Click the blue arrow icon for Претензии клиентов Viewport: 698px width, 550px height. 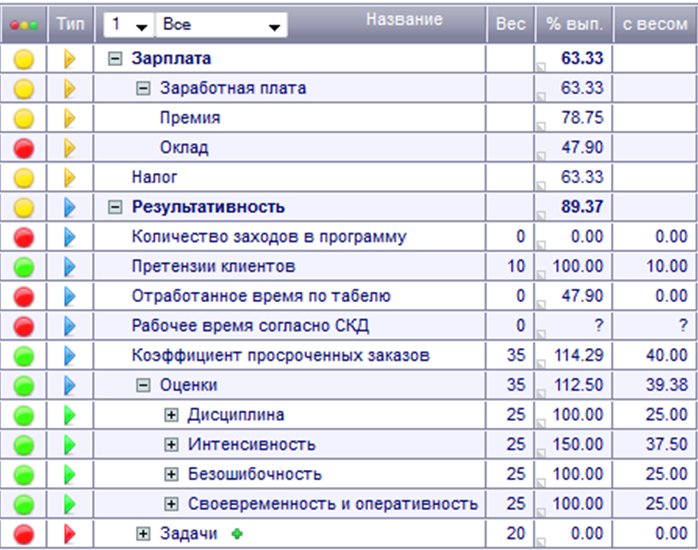click(x=69, y=267)
